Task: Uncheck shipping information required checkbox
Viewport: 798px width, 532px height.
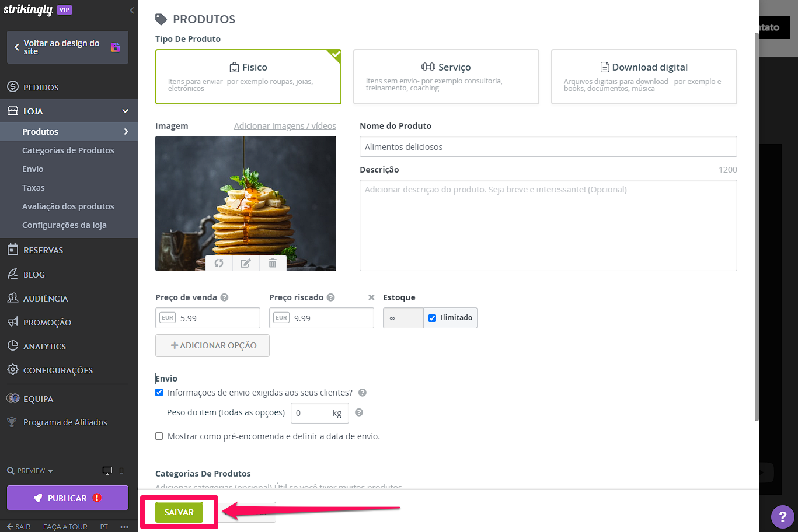Action: 159,393
